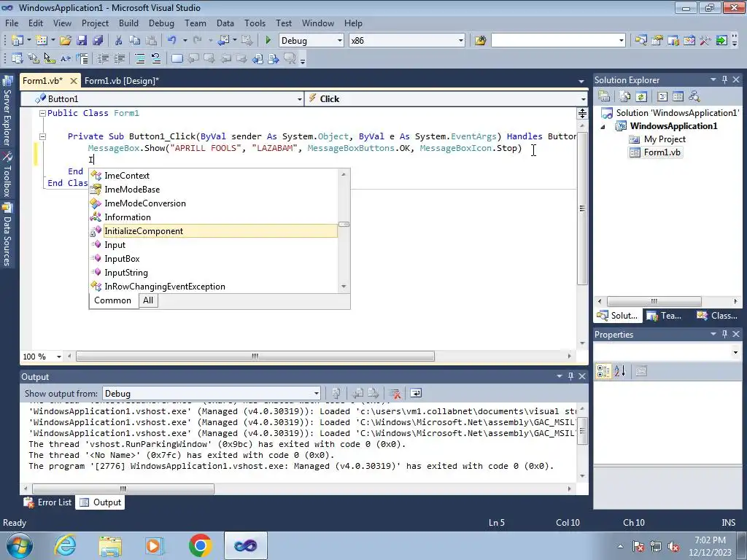
Task: Select the All tab in IntelliSense list
Action: click(148, 300)
